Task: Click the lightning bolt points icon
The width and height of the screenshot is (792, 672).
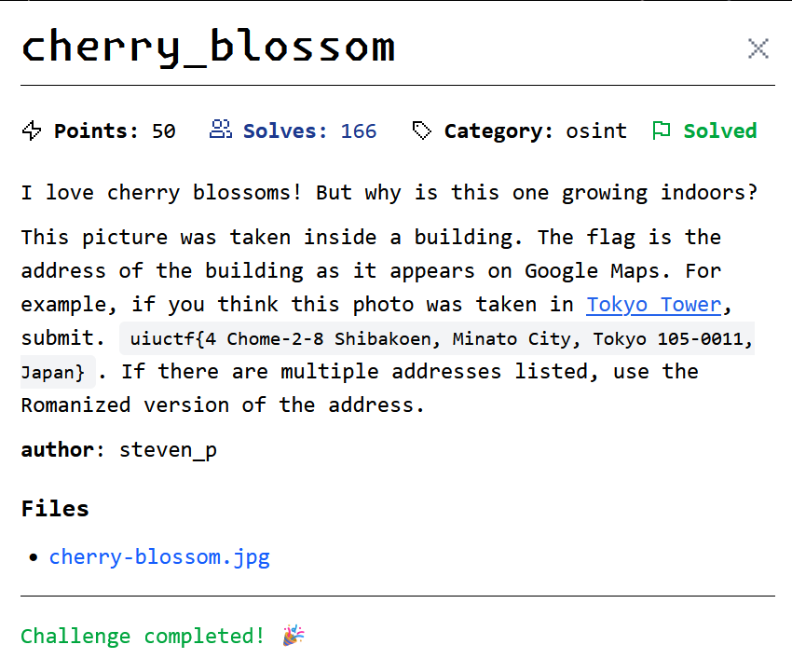Action: click(32, 130)
